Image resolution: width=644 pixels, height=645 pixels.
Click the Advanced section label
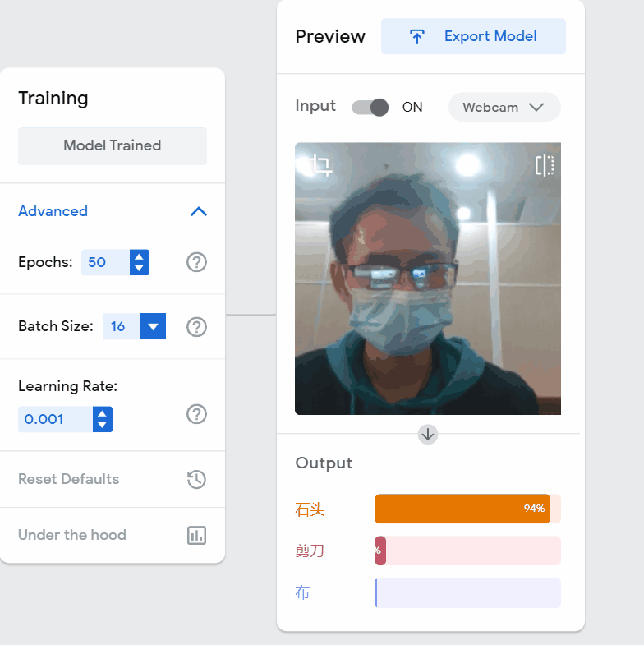pyautogui.click(x=53, y=211)
